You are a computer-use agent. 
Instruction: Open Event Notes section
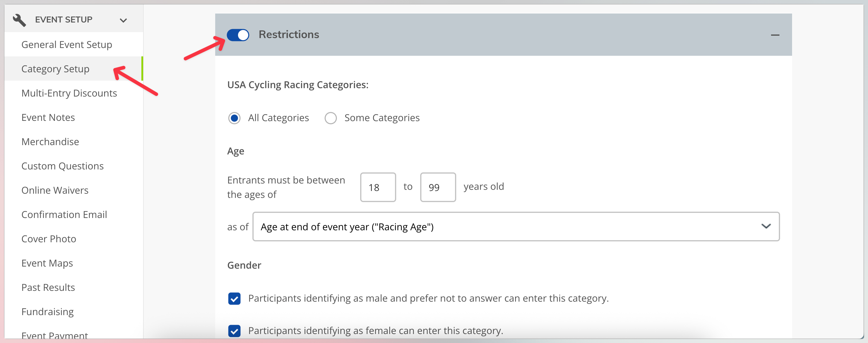[x=48, y=117]
